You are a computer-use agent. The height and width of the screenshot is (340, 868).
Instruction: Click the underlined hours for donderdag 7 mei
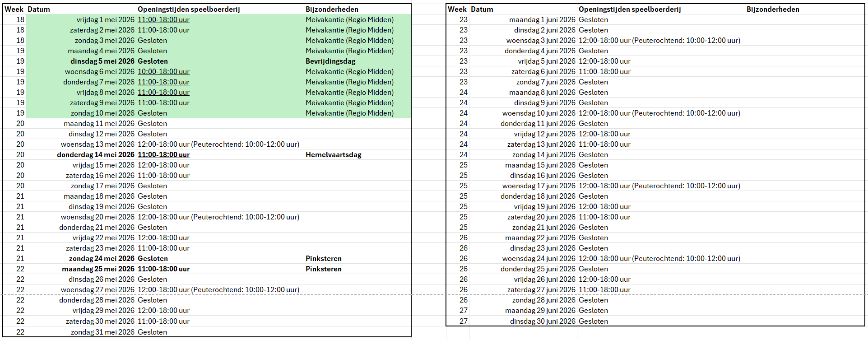pyautogui.click(x=163, y=82)
